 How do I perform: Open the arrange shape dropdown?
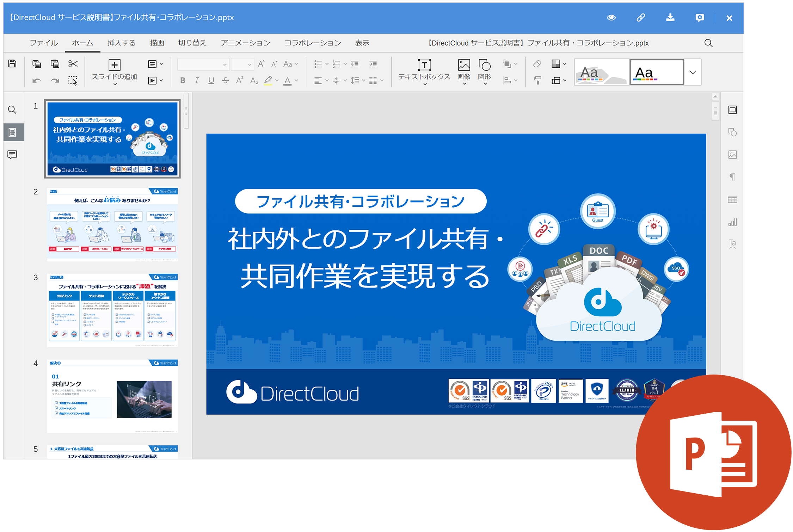pos(510,64)
